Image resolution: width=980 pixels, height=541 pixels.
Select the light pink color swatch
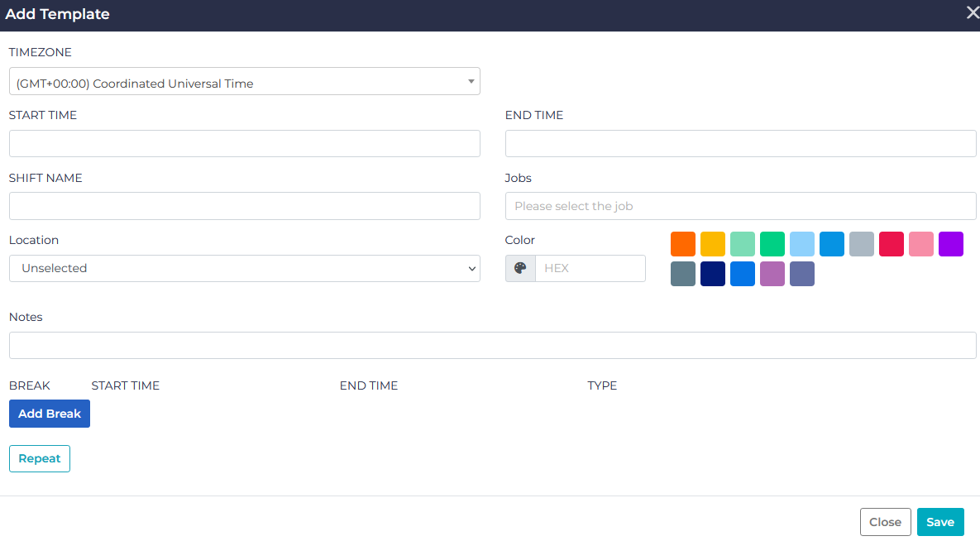pyautogui.click(x=921, y=243)
